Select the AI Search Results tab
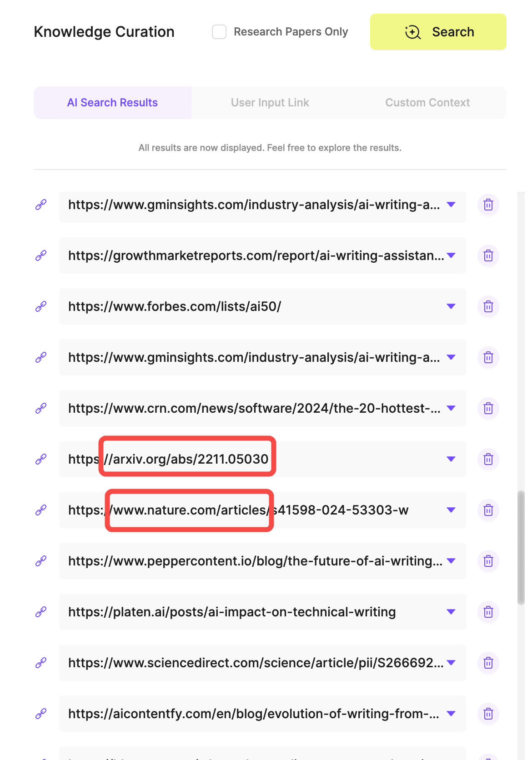The height and width of the screenshot is (760, 532). (x=112, y=103)
